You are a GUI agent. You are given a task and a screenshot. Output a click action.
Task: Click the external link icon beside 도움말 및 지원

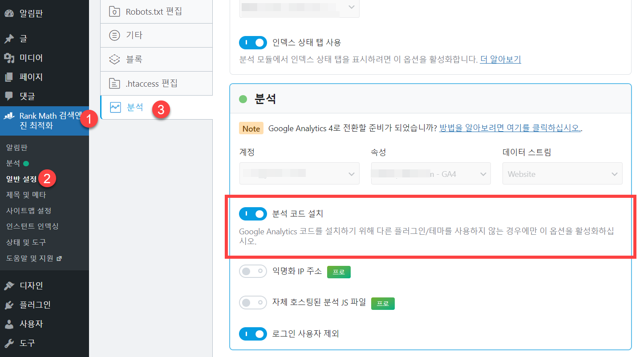pyautogui.click(x=59, y=258)
